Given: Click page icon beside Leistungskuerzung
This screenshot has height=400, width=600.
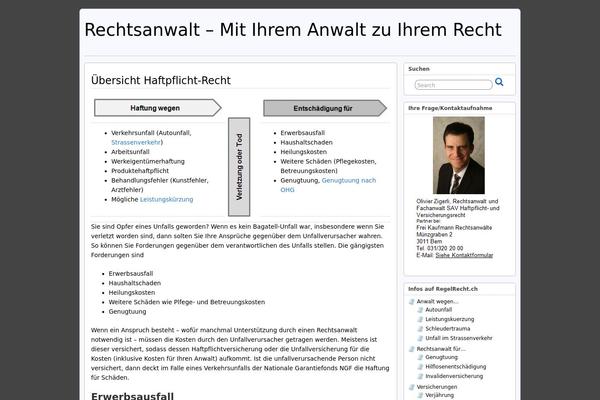Looking at the screenshot, I should (420, 319).
